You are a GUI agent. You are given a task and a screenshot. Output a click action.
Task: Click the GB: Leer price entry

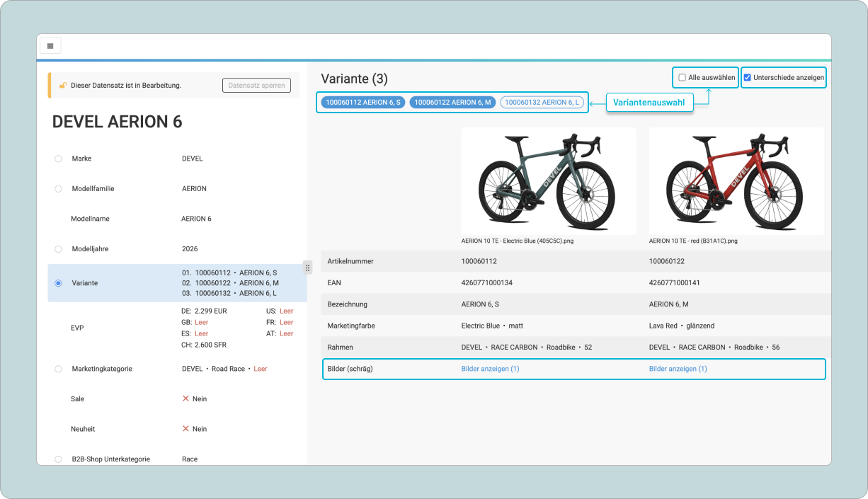pyautogui.click(x=195, y=322)
